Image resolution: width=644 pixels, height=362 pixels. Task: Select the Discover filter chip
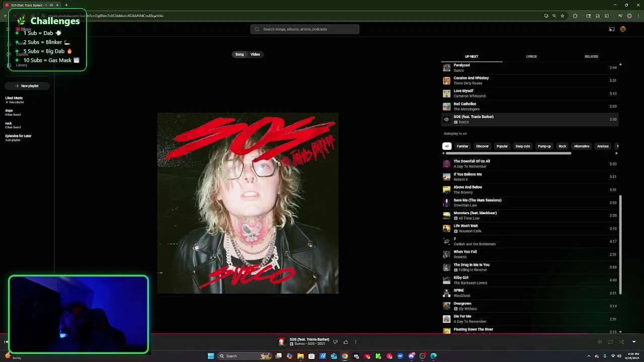482,146
